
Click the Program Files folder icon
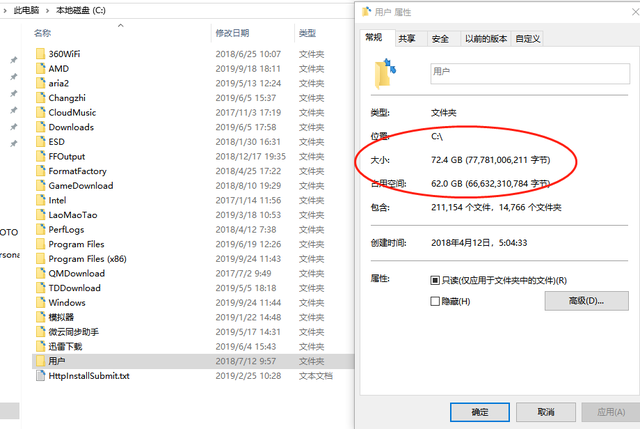coord(40,244)
